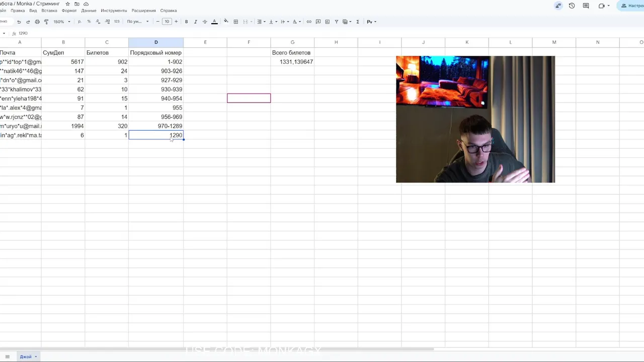Increase font size with plus button

(x=176, y=22)
